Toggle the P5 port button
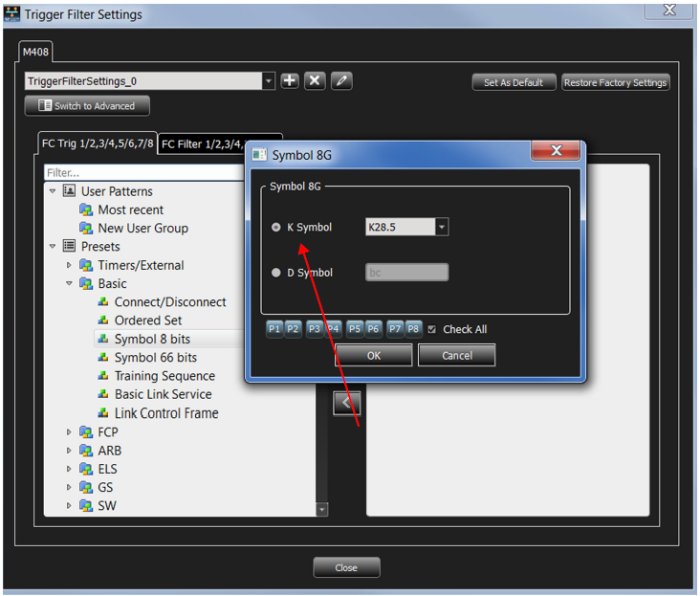The image size is (700, 596). tap(355, 329)
